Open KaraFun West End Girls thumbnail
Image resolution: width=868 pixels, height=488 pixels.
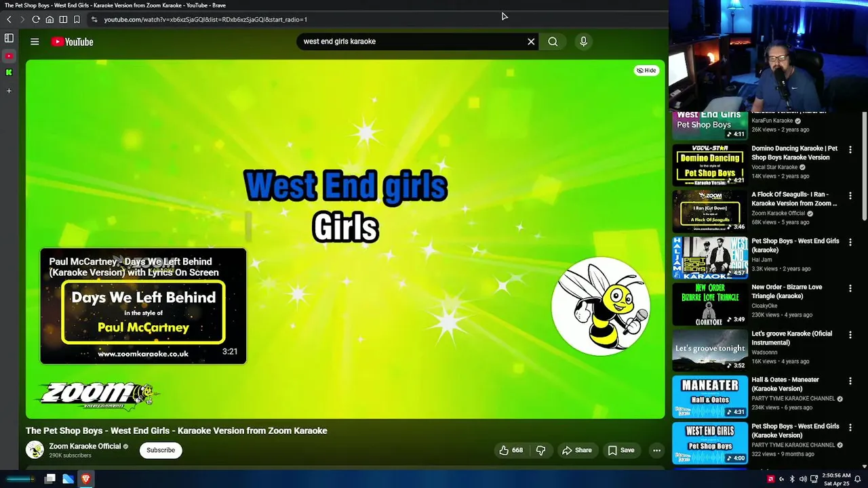[710, 125]
